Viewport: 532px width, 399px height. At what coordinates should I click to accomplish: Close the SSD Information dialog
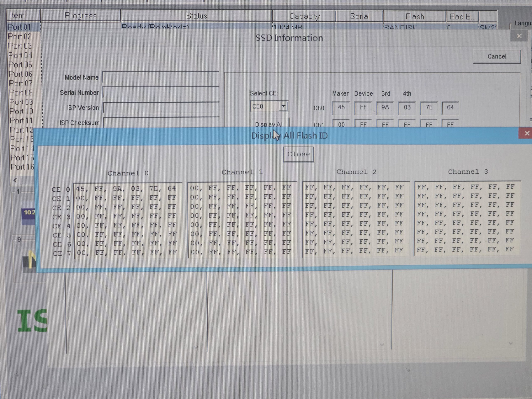[x=519, y=36]
